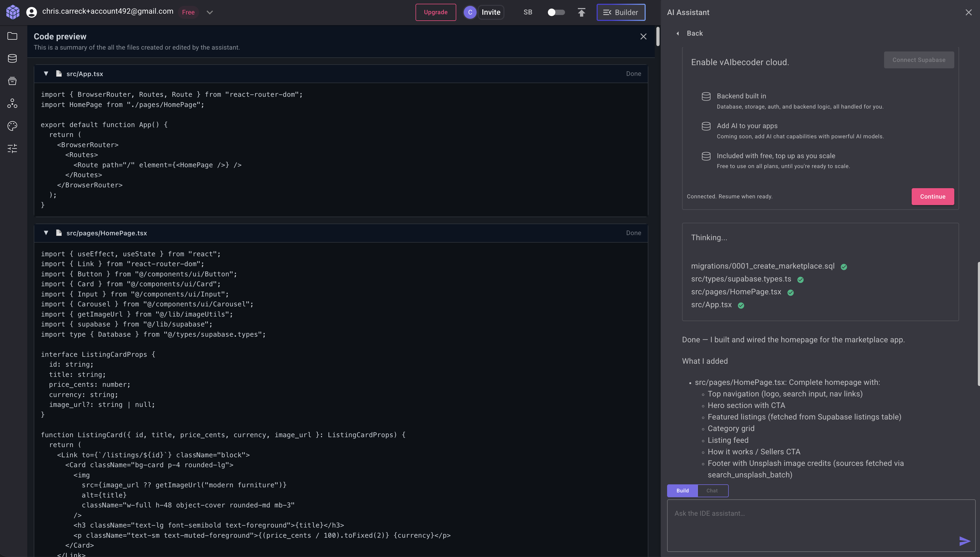980x557 pixels.
Task: Open the theme palette panel
Action: tap(12, 125)
